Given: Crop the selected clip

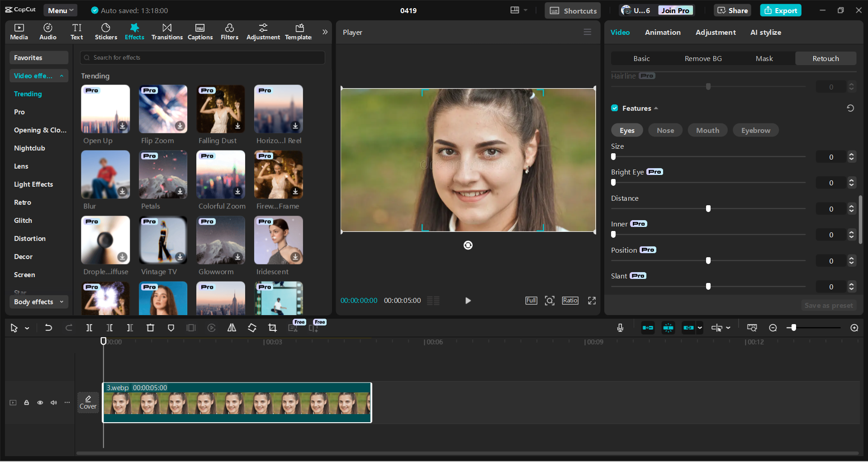Looking at the screenshot, I should coord(272,328).
